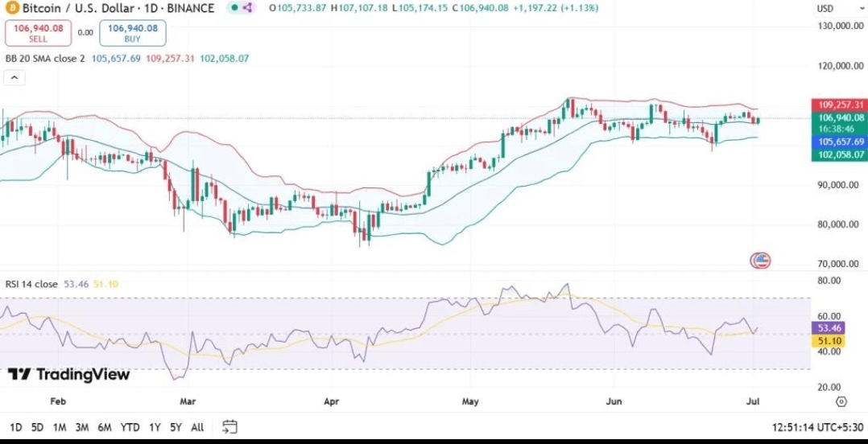Open the price scale settings gear

[841, 401]
